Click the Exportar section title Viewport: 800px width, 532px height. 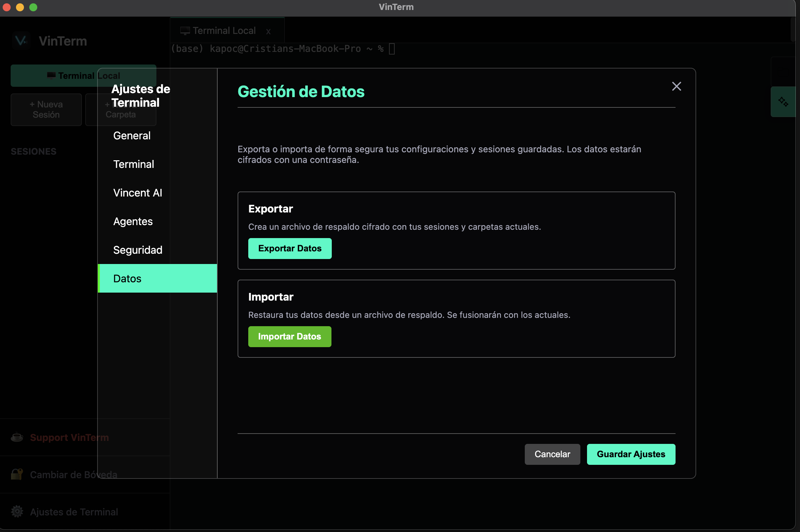coord(270,209)
